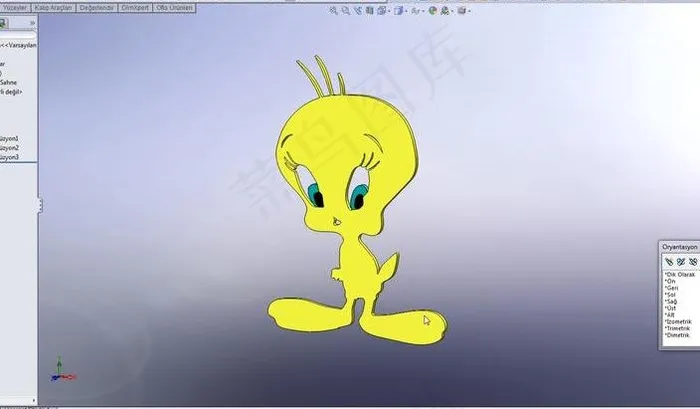This screenshot has width=700, height=409.
Task: Select the Zoom to Area icon
Action: pos(345,11)
